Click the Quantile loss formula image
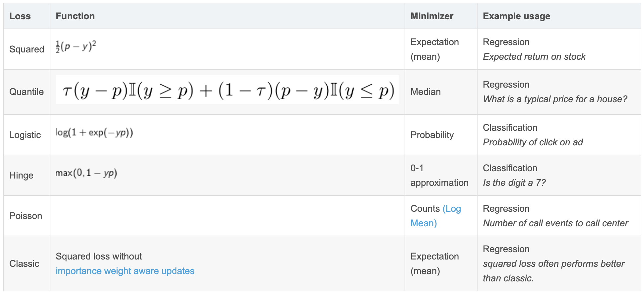The height and width of the screenshot is (294, 644). click(x=227, y=90)
